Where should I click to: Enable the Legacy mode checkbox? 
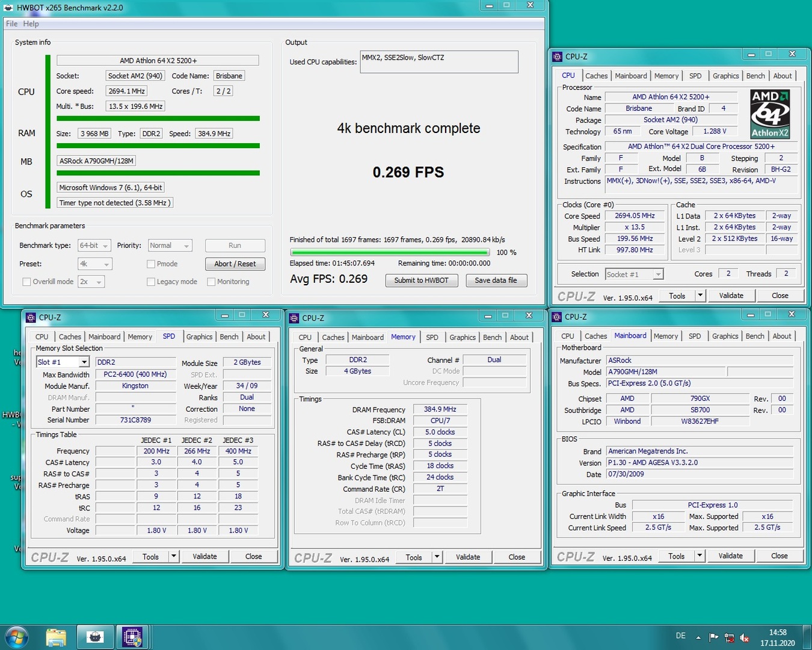point(151,282)
